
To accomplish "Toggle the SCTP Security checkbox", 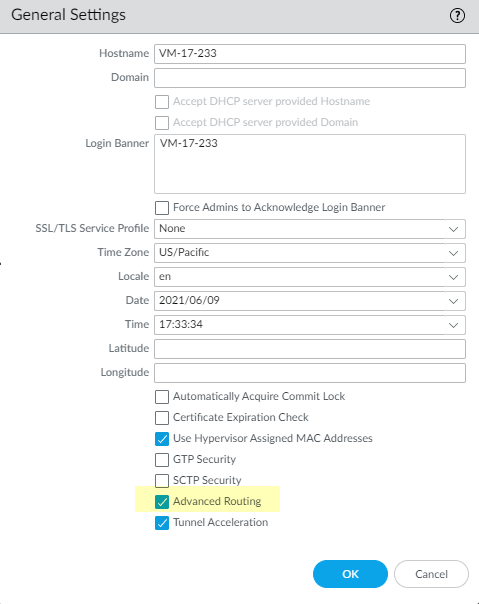I will 162,481.
